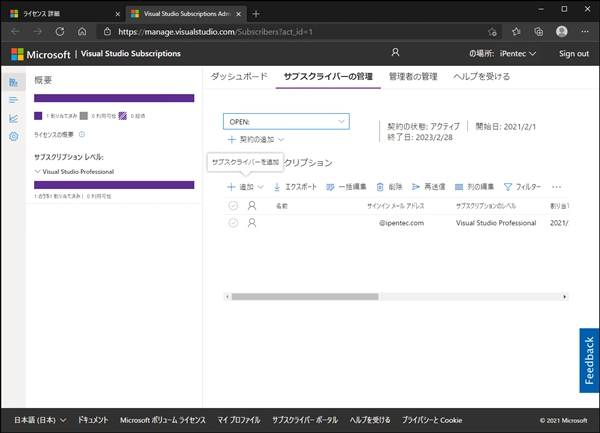Select the サブスクライバーの管理 tab

point(328,77)
